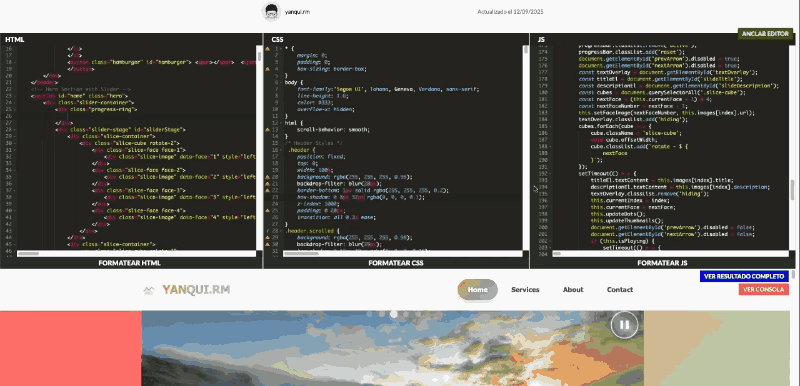Click the HTML panel header label

coord(14,39)
